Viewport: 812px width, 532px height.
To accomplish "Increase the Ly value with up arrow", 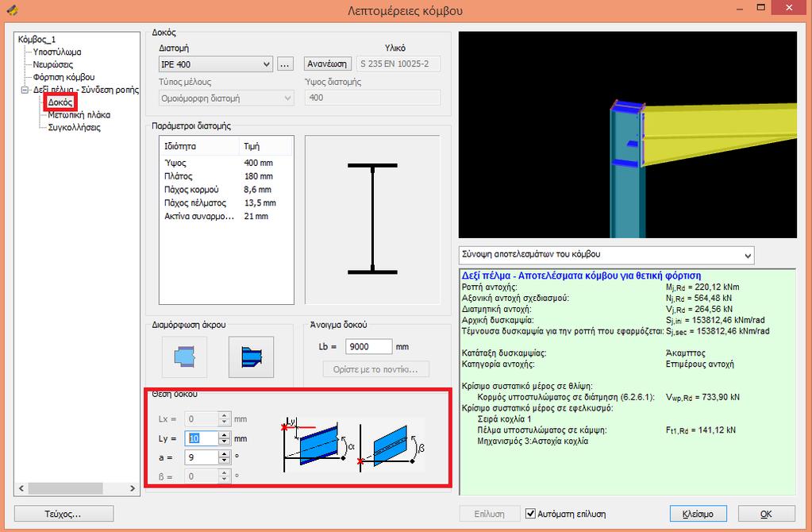I will pyautogui.click(x=224, y=435).
